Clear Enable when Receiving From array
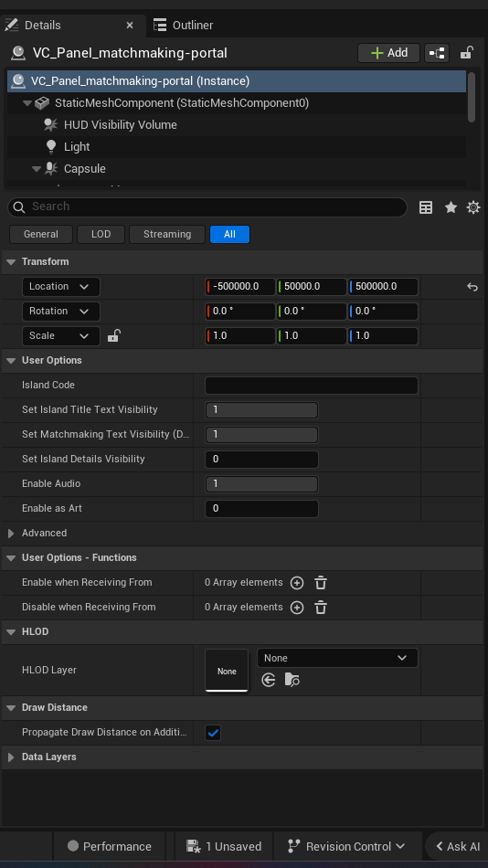Image resolution: width=488 pixels, height=868 pixels. [321, 583]
